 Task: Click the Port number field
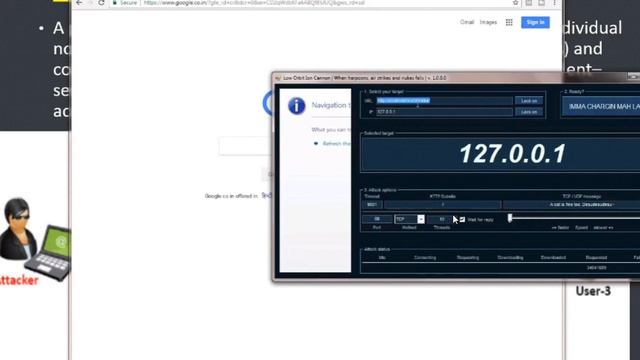pyautogui.click(x=377, y=219)
